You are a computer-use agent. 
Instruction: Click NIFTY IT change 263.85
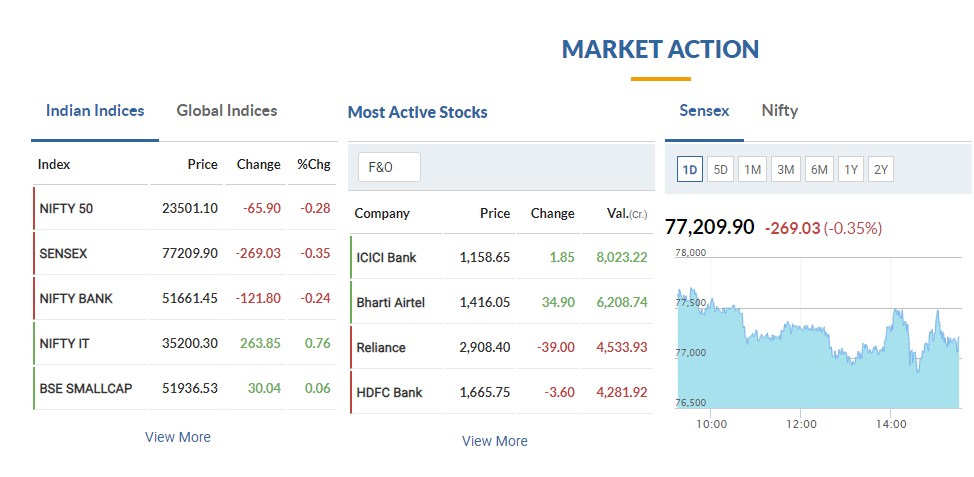(x=260, y=343)
